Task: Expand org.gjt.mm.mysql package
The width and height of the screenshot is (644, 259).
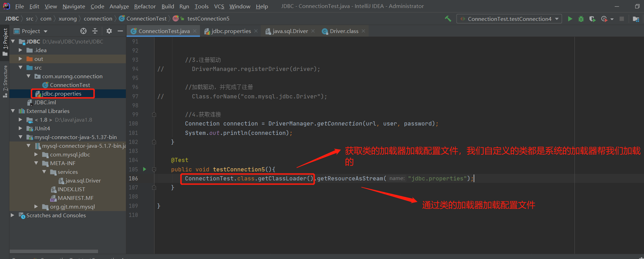Action: tap(36, 207)
